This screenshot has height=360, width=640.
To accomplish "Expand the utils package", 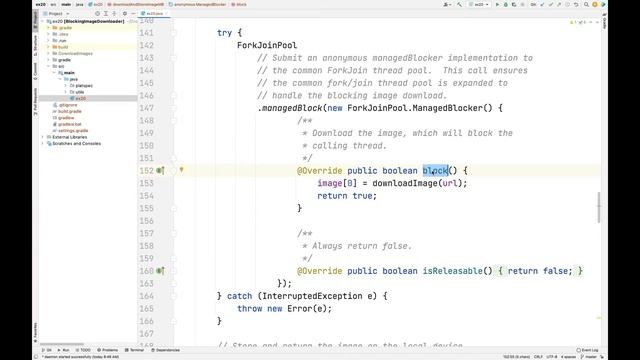I will (66, 92).
